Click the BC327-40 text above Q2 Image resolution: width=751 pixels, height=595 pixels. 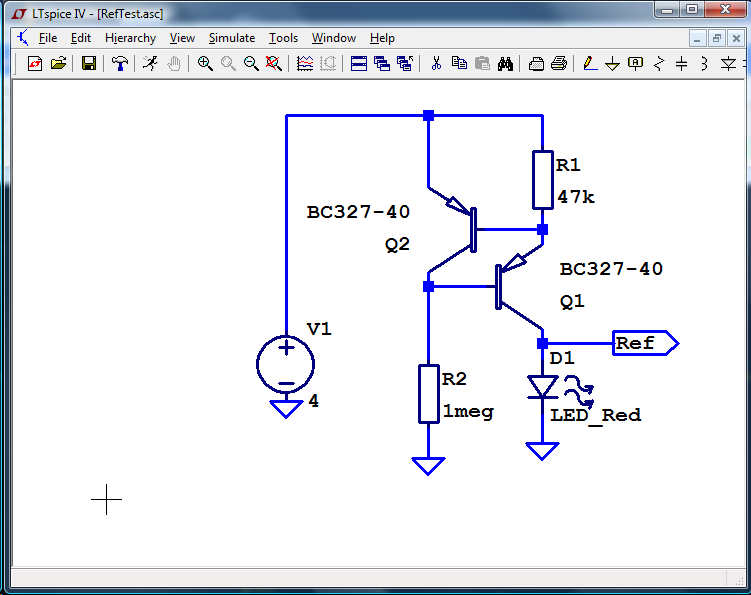click(x=358, y=212)
